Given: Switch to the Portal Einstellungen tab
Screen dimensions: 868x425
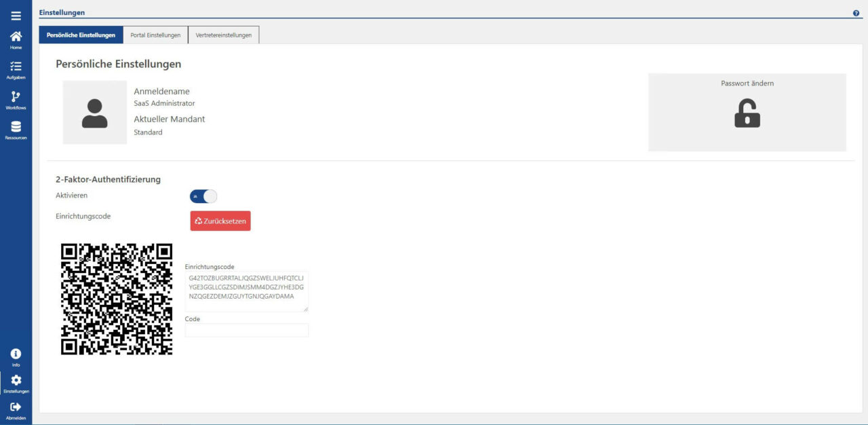Looking at the screenshot, I should (x=155, y=35).
